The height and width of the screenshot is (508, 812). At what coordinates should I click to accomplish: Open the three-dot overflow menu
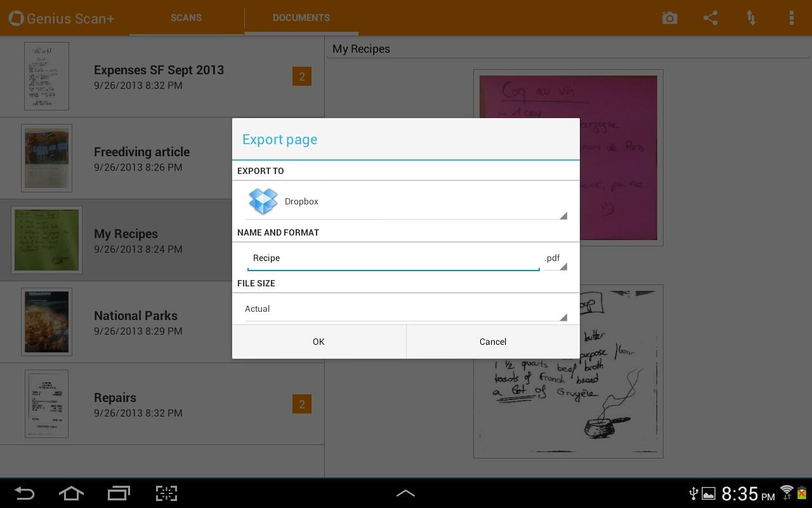791,18
